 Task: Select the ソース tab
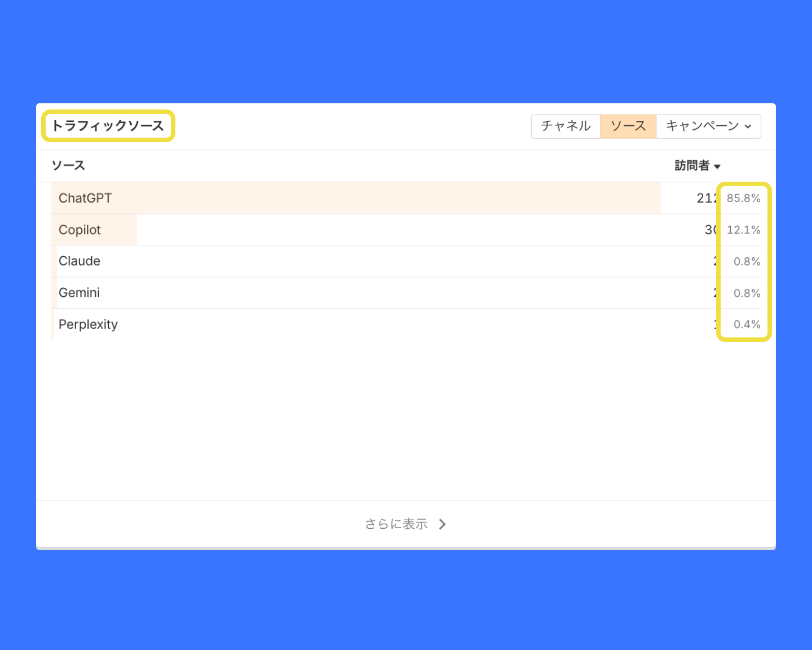(x=628, y=126)
